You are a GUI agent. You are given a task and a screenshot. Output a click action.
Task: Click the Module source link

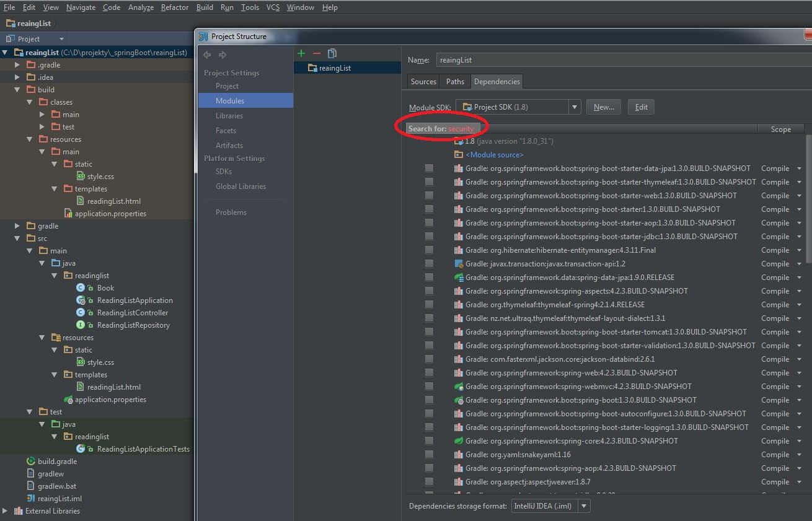(x=495, y=155)
